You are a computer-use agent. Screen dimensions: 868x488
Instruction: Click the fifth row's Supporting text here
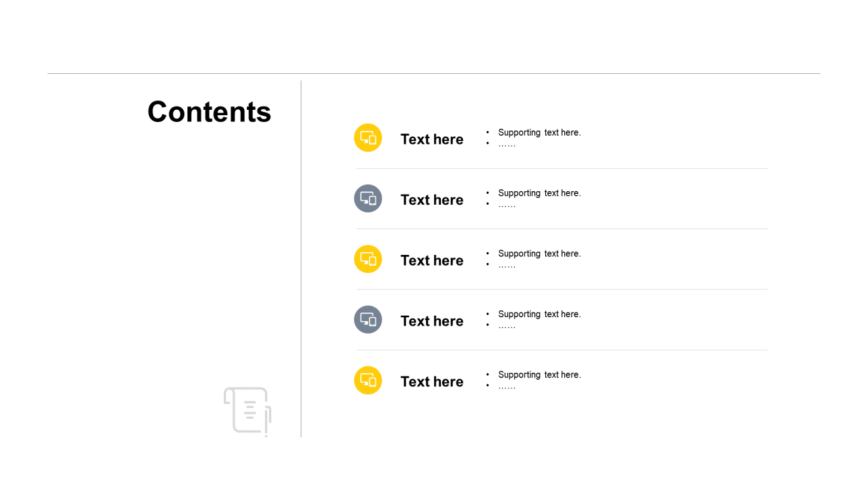pos(539,375)
